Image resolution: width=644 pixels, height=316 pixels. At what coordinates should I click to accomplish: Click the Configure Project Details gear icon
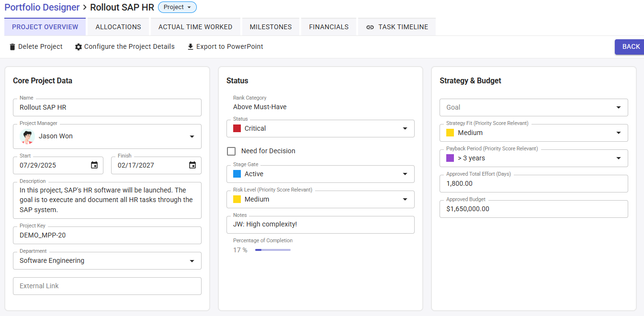click(78, 46)
